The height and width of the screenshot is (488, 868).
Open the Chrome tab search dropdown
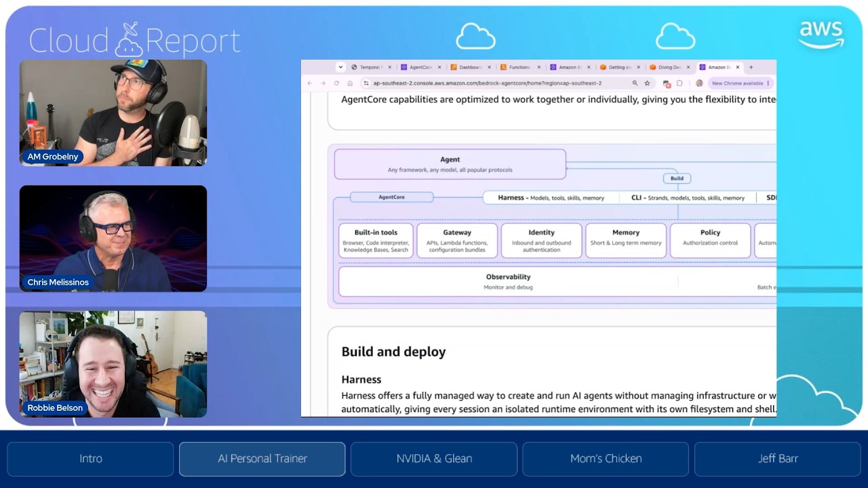[340, 67]
